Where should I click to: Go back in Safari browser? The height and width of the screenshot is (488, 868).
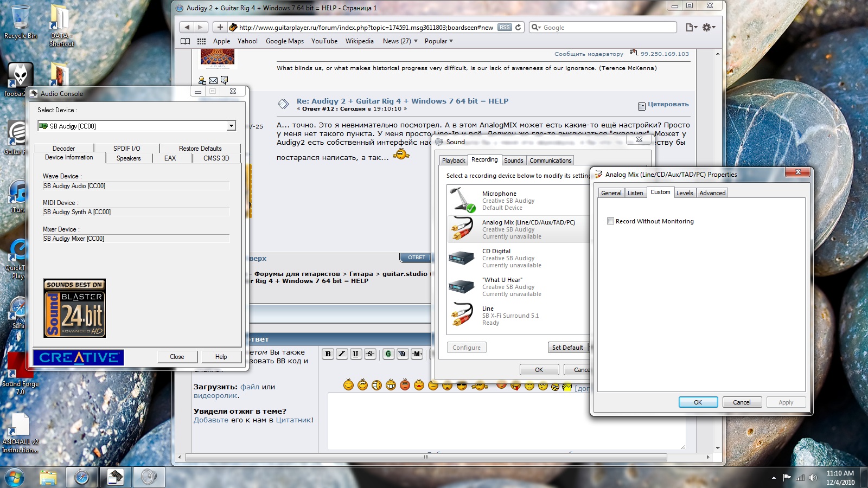[187, 27]
